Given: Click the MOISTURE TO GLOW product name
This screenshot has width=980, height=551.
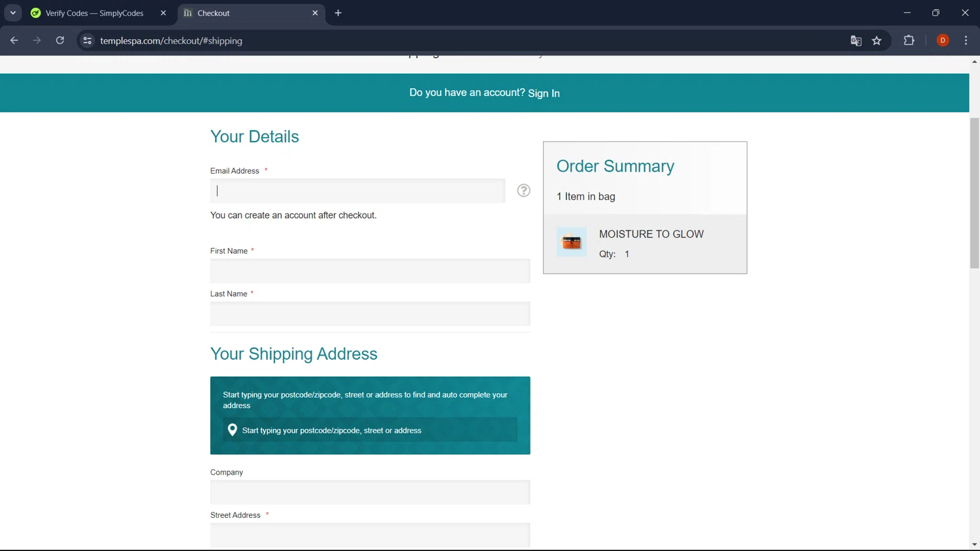Looking at the screenshot, I should pos(651,234).
